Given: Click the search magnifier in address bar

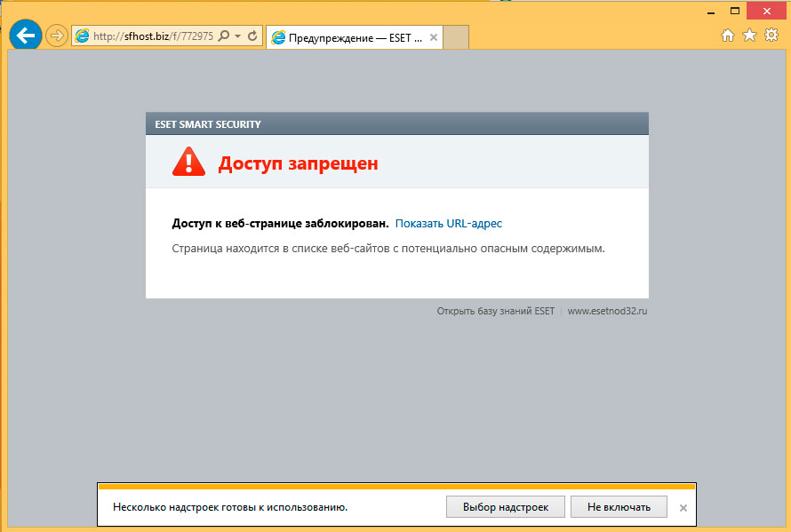Looking at the screenshot, I should [224, 36].
